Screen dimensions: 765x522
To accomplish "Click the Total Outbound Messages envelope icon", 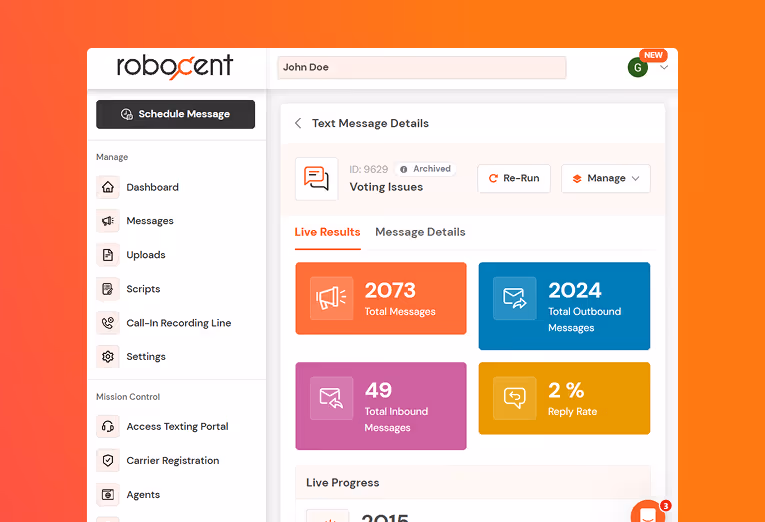I will (x=515, y=299).
